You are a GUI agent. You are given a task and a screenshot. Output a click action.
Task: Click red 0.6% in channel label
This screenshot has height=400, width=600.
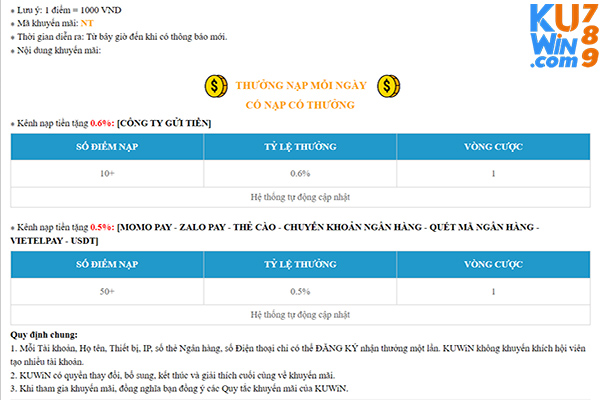(102, 123)
